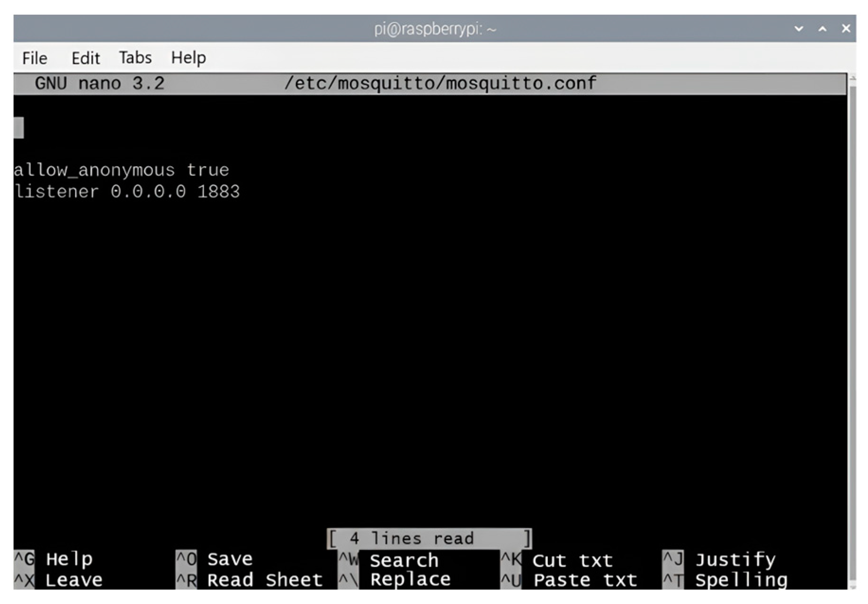
Task: Click the ^R Read Sheet shortcut
Action: tap(249, 580)
